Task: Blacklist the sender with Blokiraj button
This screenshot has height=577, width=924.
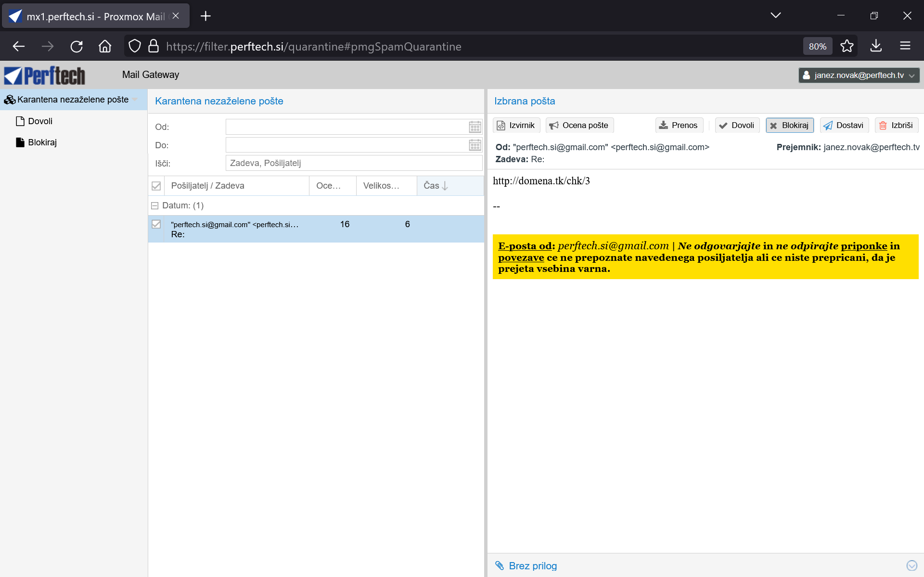Action: [789, 125]
